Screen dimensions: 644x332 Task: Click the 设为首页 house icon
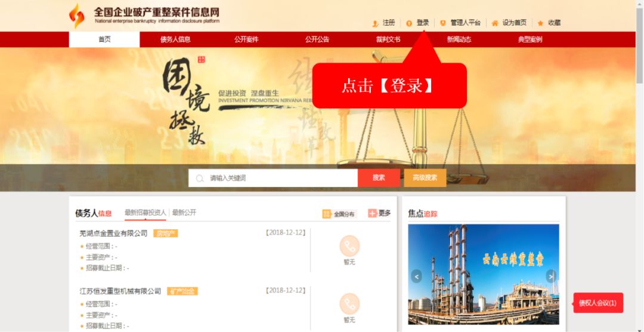click(495, 23)
